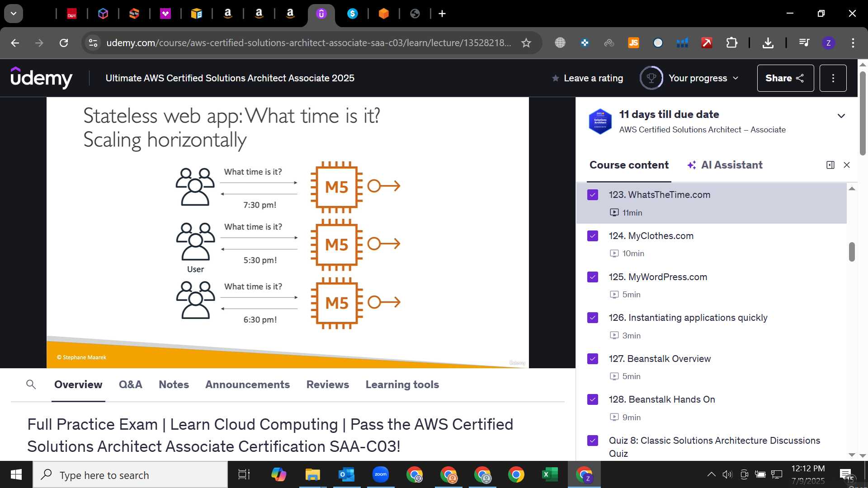Open Task View on the taskbar
868x488 pixels.
244,474
